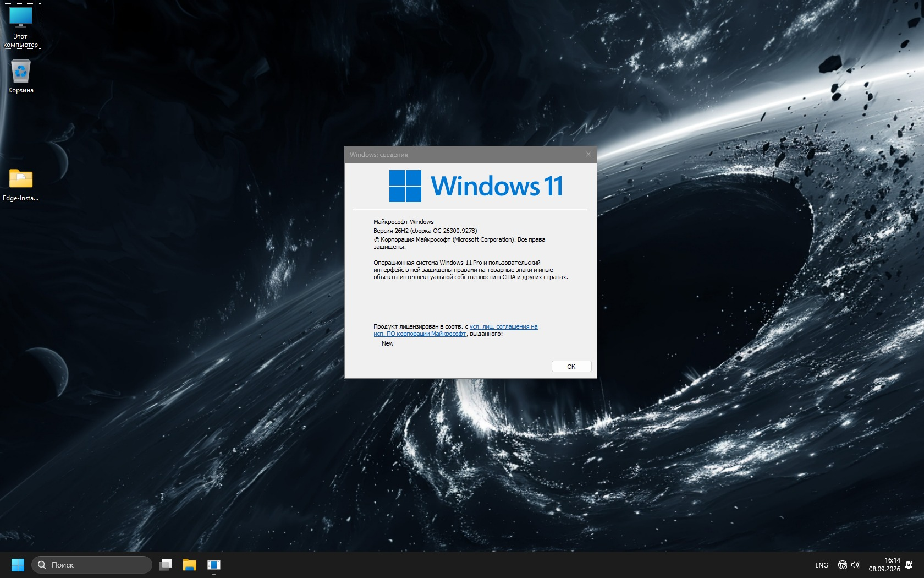Launch File Explorer from the taskbar
Viewport: 924px width, 578px height.
(190, 565)
